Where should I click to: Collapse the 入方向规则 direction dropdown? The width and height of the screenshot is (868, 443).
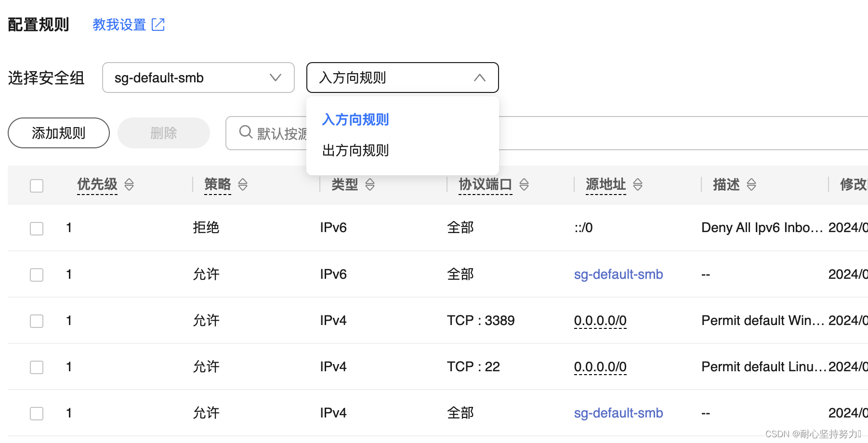pos(403,78)
